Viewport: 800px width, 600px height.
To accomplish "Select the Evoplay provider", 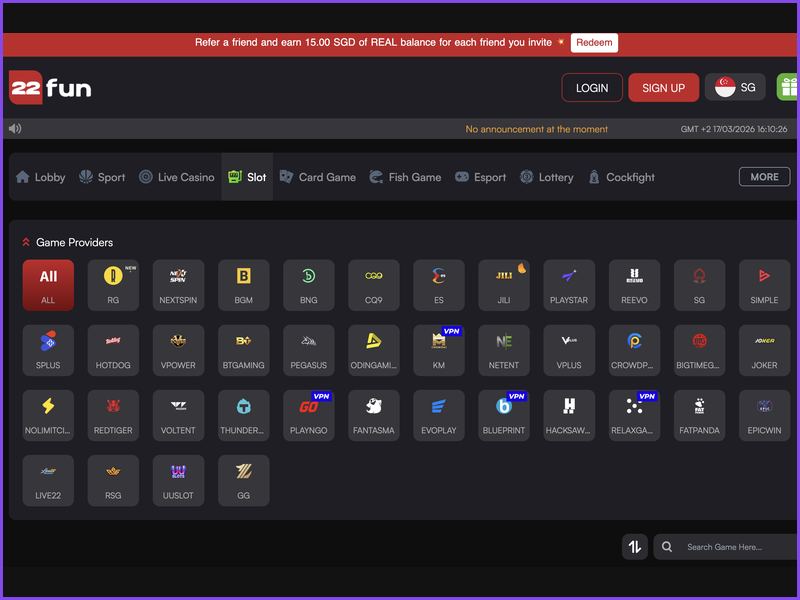I will tap(439, 414).
